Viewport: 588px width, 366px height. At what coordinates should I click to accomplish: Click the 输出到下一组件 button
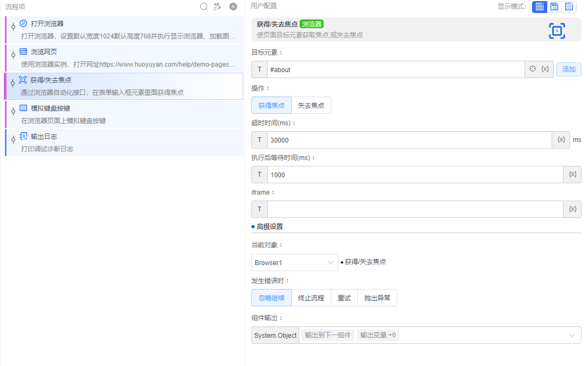(327, 335)
